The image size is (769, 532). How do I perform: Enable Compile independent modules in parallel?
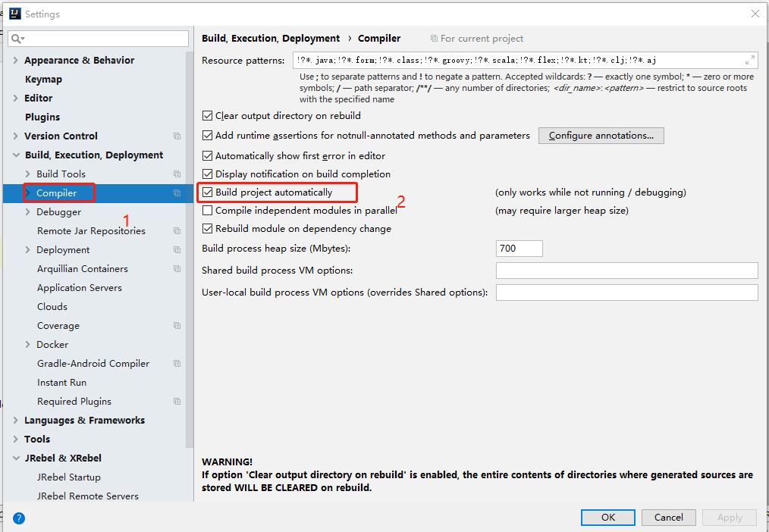[208, 211]
